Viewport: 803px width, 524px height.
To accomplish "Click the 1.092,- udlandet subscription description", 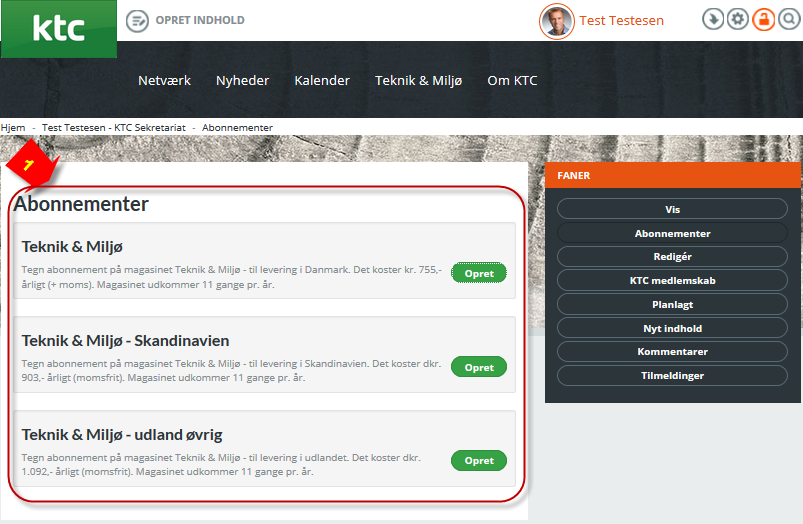I will click(x=221, y=465).
